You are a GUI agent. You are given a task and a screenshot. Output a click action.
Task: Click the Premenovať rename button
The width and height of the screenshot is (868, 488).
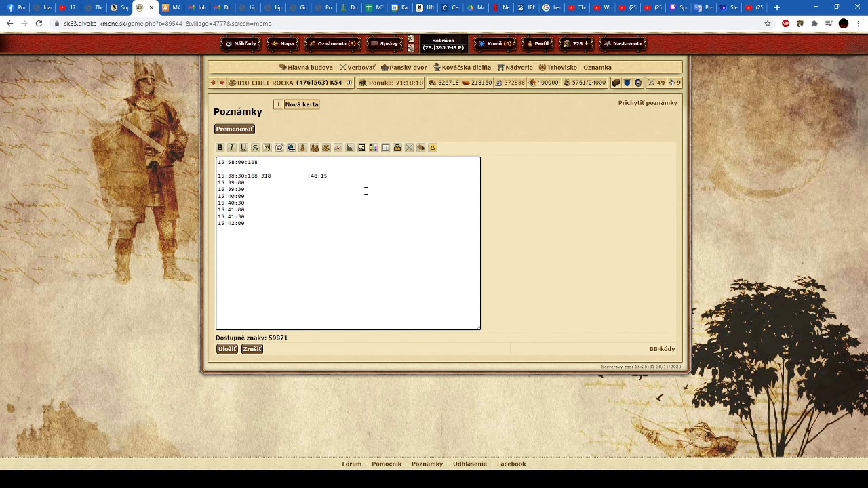point(235,129)
